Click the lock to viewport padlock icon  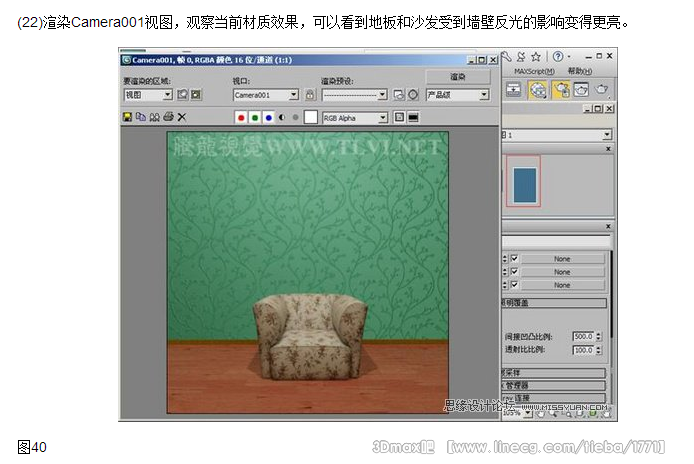(x=310, y=95)
